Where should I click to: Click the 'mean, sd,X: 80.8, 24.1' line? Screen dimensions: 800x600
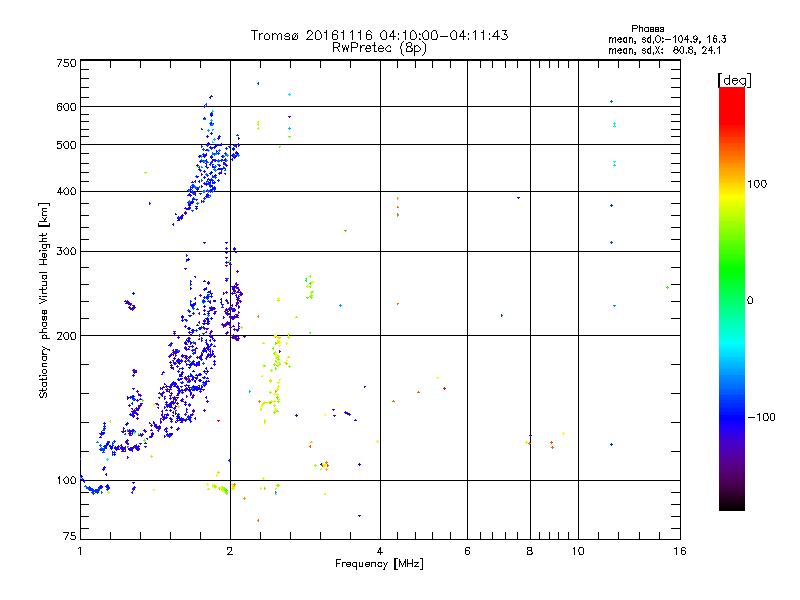(x=664, y=51)
